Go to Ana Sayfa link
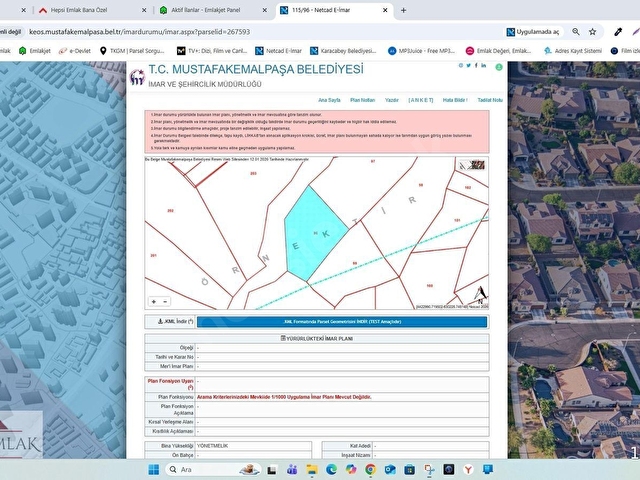This screenshot has width=640, height=480. (329, 100)
